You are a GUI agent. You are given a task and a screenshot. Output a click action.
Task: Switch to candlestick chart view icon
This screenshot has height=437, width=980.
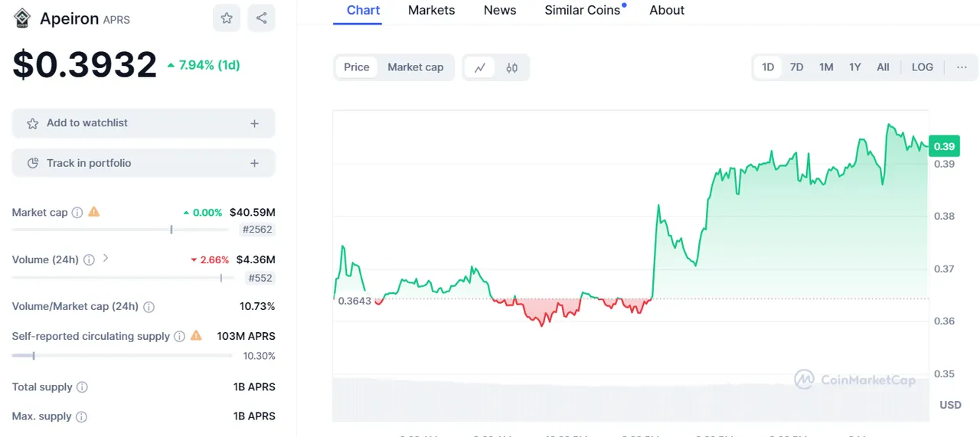(x=511, y=67)
